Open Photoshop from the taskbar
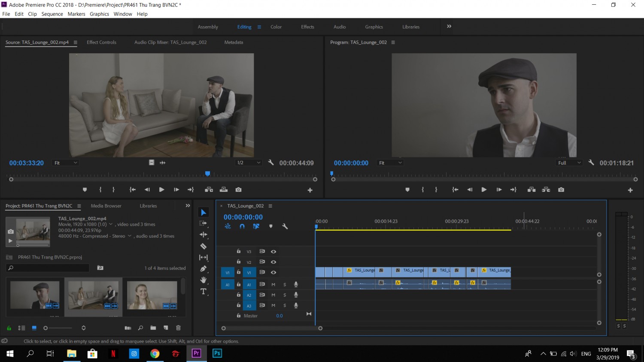This screenshot has height=362, width=644. click(217, 353)
